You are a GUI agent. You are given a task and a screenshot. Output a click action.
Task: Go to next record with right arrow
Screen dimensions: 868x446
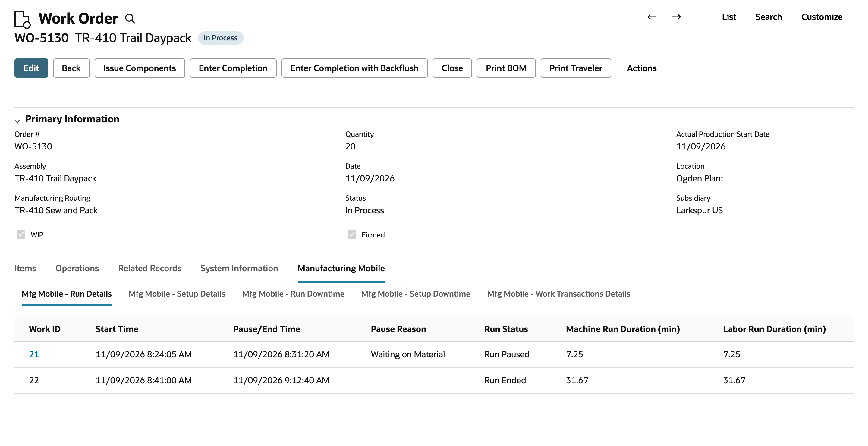click(676, 17)
